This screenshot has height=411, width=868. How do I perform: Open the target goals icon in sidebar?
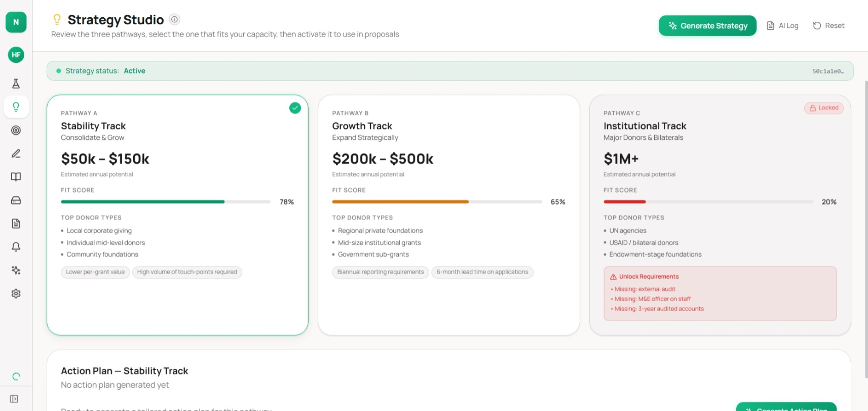[16, 130]
